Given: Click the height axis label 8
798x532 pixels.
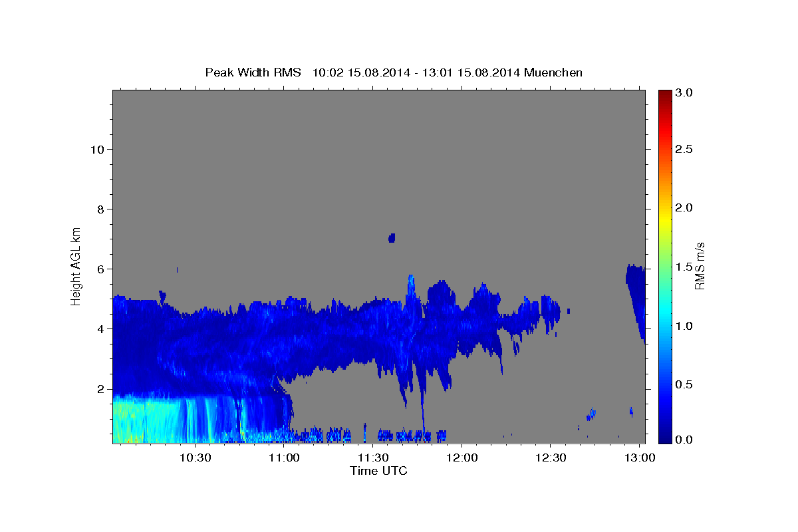Looking at the screenshot, I should [x=102, y=209].
